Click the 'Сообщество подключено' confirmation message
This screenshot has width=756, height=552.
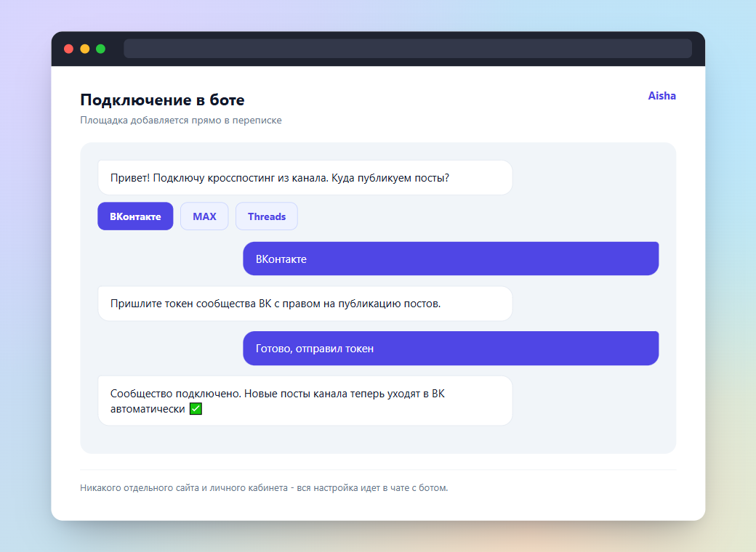305,401
